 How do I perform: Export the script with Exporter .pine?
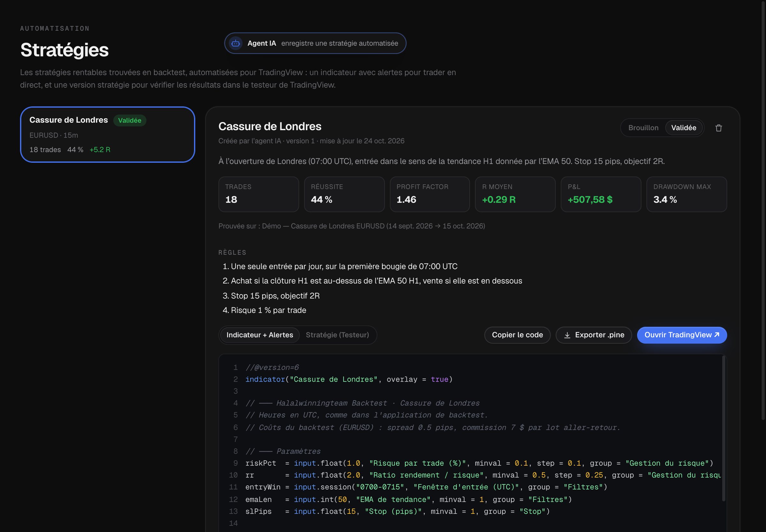click(594, 335)
